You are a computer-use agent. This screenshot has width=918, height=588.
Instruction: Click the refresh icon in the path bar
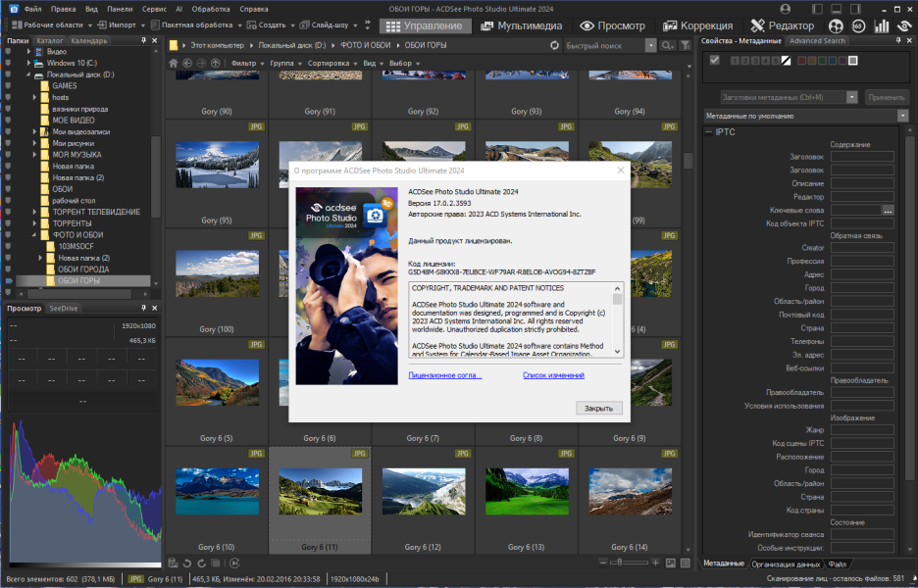(554, 45)
